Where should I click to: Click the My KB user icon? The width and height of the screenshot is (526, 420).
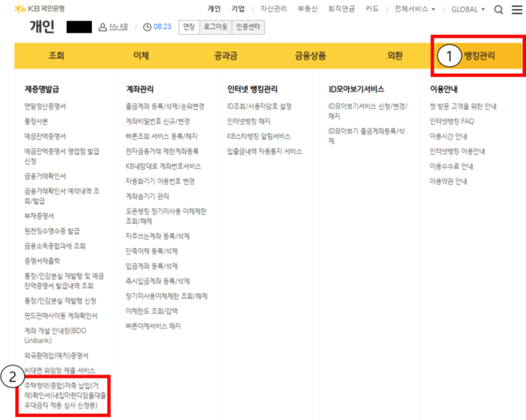pyautogui.click(x=103, y=27)
